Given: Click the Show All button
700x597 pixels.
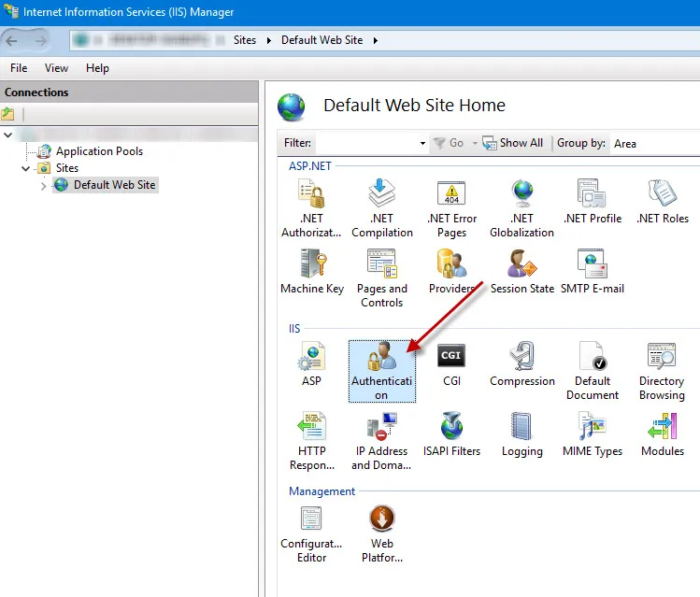Looking at the screenshot, I should tap(513, 143).
